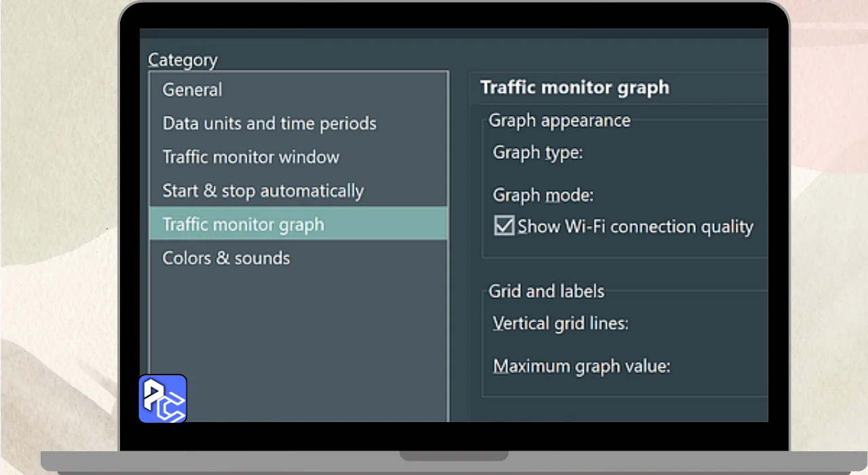Open Data units and time periods category
868x475 pixels.
click(298, 123)
